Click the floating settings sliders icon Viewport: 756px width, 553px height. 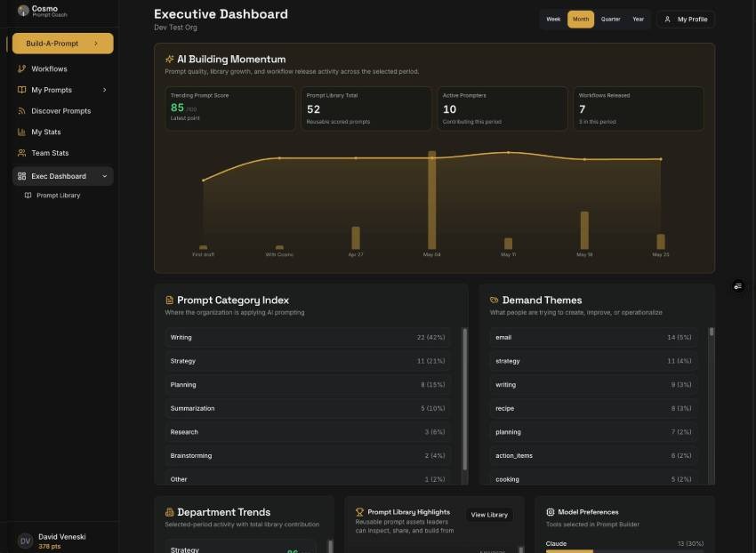738,286
